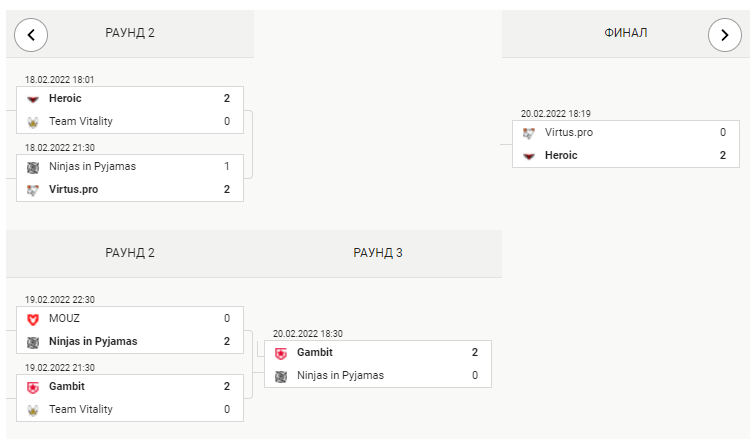Click Virtus.pro logo in 21:30 upper match
756x439 pixels.
coord(33,190)
